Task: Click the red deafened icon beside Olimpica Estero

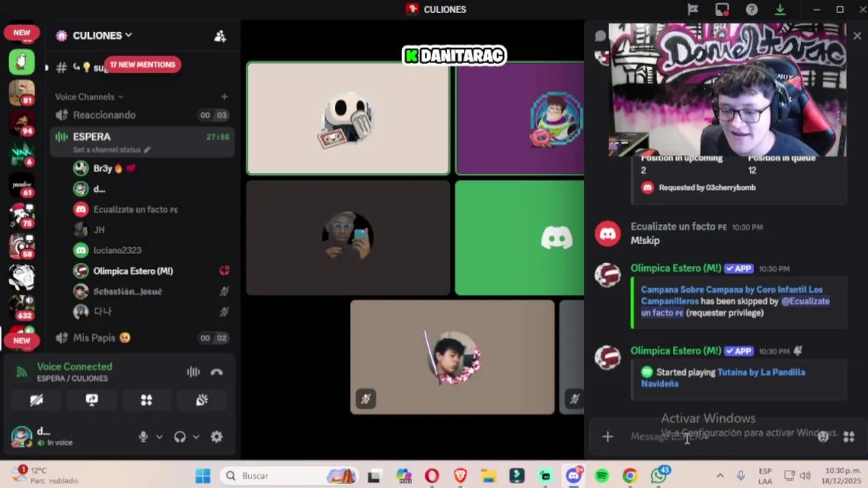Action: coord(224,271)
